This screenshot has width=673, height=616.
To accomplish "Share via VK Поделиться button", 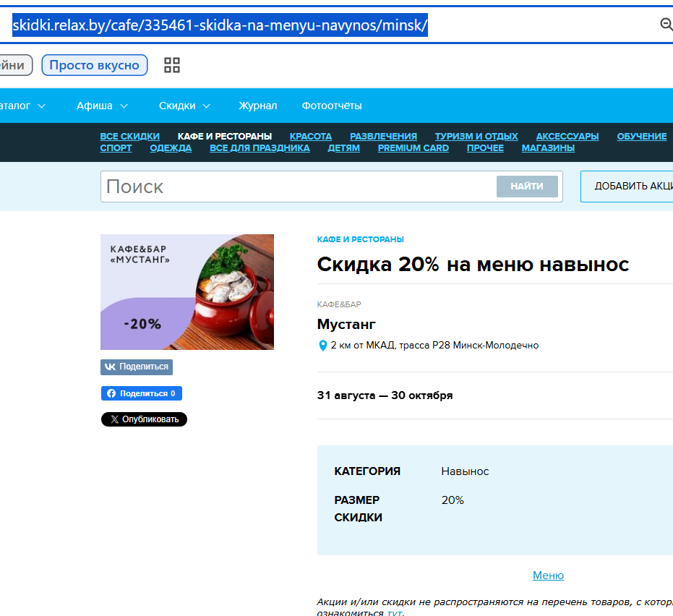I will pos(137,367).
